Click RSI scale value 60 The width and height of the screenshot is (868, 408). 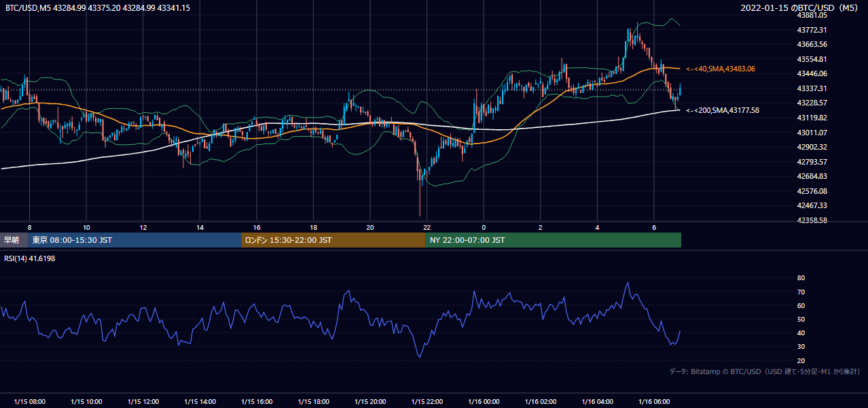tap(801, 305)
